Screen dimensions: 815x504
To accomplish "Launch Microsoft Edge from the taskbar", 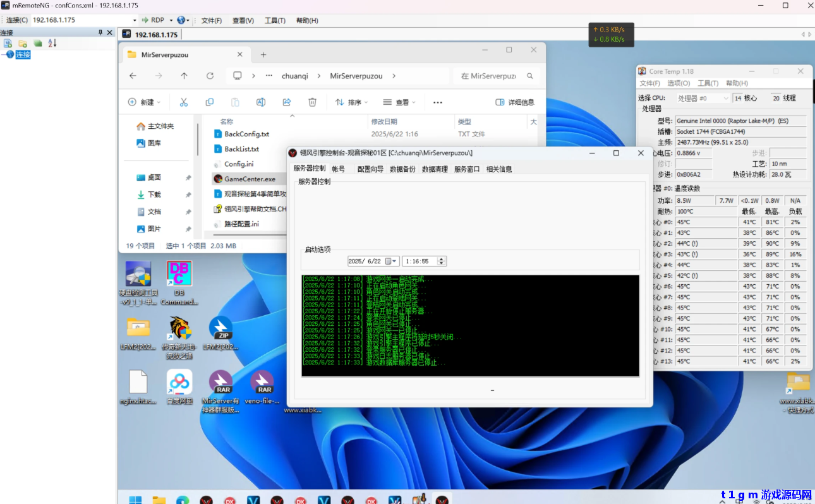I will [182, 499].
